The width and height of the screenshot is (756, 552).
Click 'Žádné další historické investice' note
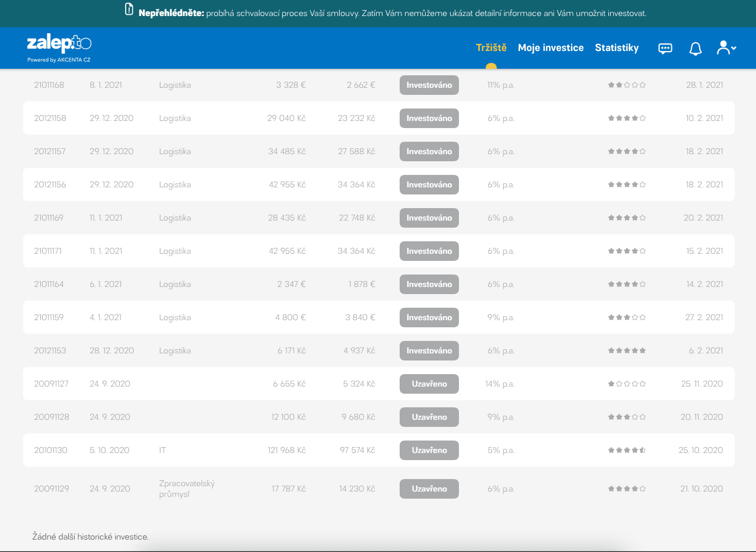tap(91, 537)
